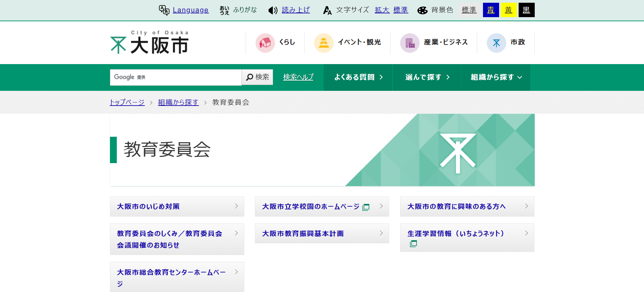Go to 組織から探す breadcrumb link
Viewport: 644px width, 292px height.
178,102
